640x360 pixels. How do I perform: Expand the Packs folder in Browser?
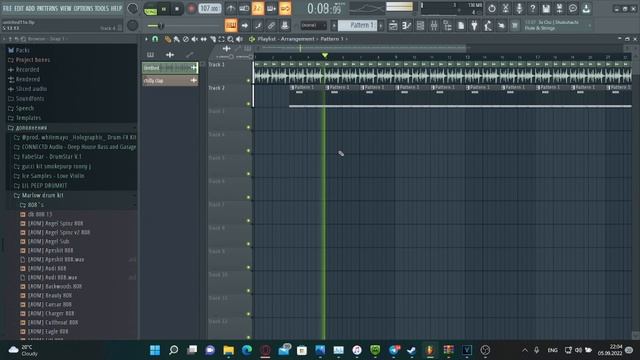(x=22, y=50)
